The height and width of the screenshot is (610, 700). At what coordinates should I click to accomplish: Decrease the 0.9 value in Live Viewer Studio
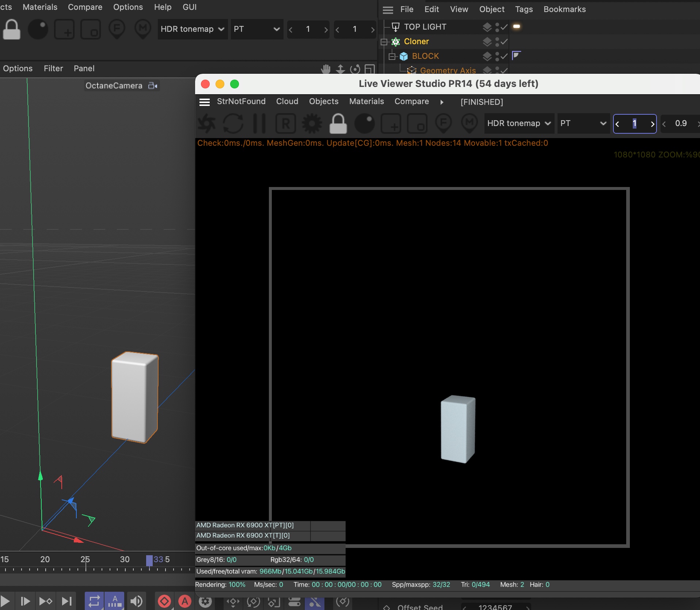click(664, 124)
